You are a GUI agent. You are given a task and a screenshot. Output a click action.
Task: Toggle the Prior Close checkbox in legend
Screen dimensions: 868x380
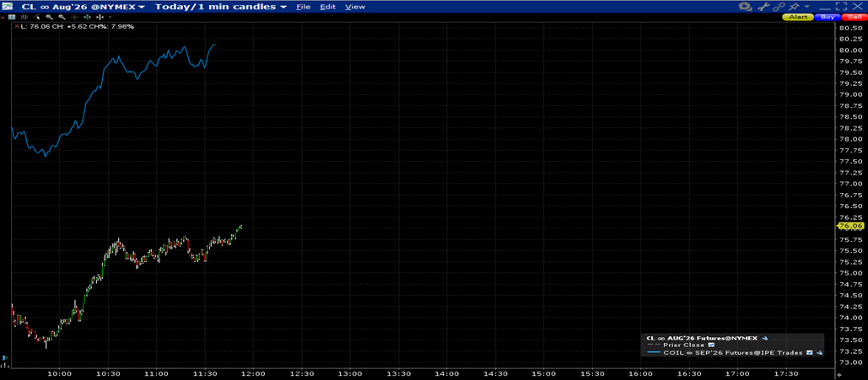click(x=711, y=345)
